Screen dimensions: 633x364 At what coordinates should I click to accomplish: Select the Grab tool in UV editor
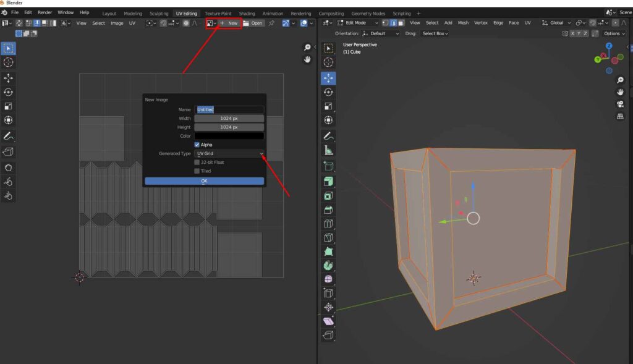click(x=8, y=167)
